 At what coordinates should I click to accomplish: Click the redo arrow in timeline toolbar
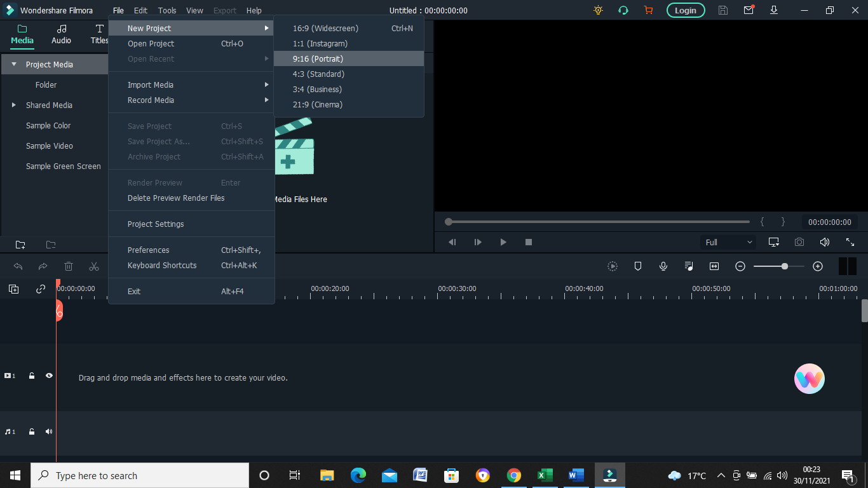43,266
